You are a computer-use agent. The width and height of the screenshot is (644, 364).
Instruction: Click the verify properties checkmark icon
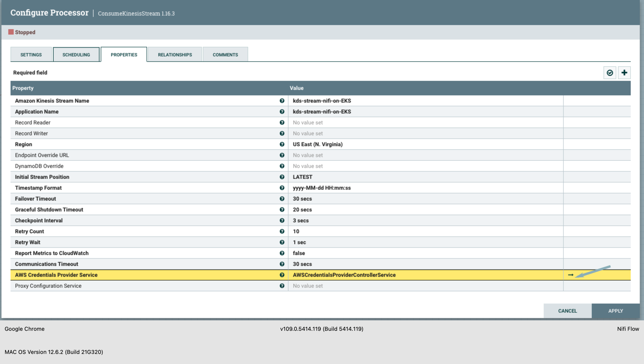click(x=610, y=73)
